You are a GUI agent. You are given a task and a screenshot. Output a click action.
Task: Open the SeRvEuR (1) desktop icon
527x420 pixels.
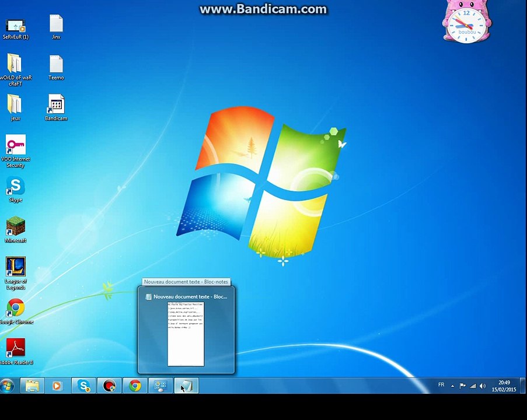pos(15,29)
